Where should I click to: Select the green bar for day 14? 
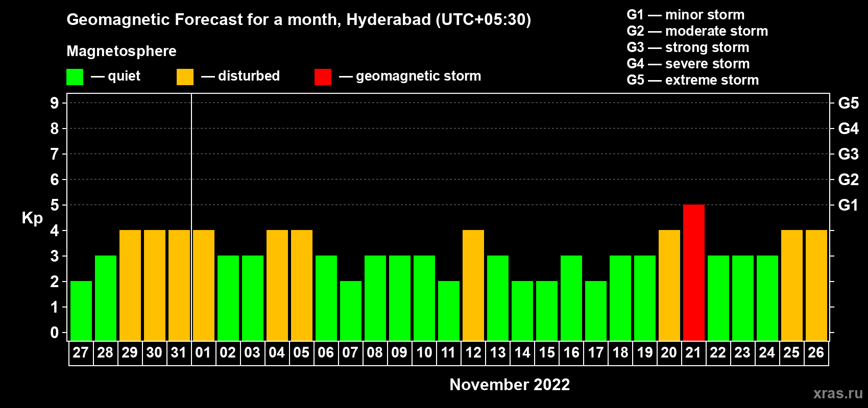(x=522, y=311)
